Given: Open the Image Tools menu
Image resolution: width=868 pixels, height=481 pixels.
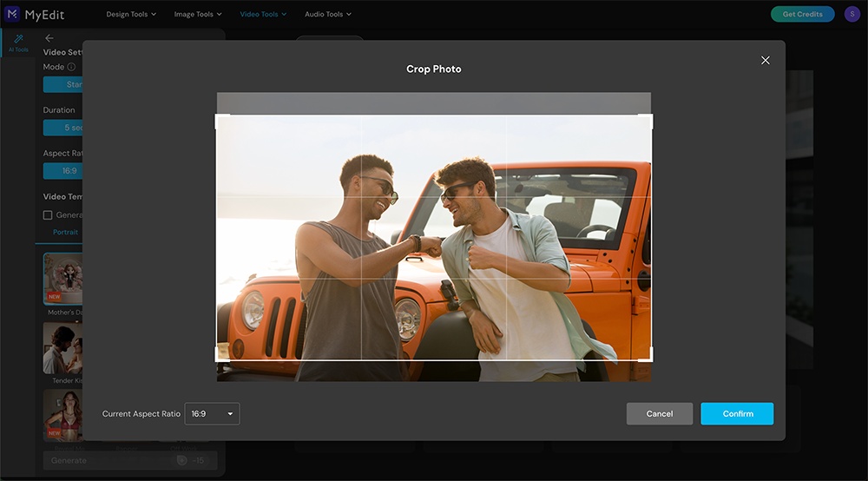Looking at the screenshot, I should point(198,15).
